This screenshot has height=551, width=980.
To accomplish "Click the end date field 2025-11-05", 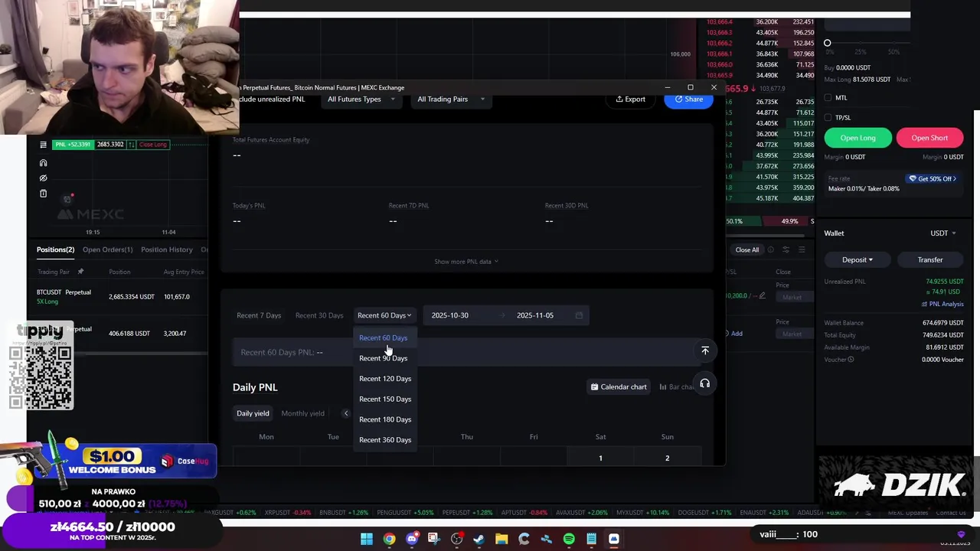I will pos(534,315).
